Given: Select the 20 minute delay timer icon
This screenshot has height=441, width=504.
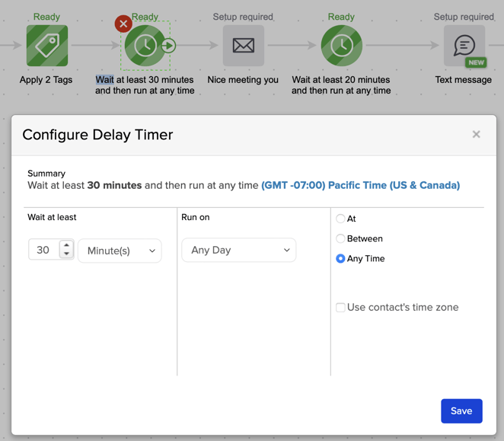Looking at the screenshot, I should click(341, 46).
